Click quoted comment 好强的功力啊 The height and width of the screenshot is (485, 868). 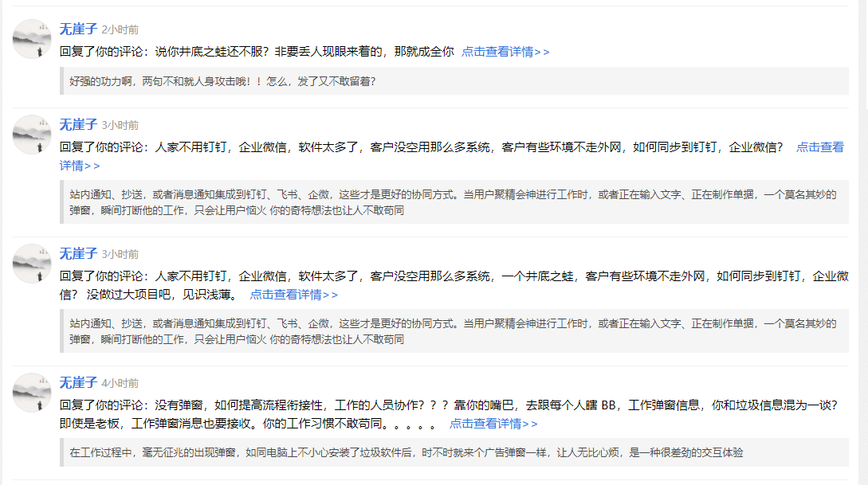454,81
